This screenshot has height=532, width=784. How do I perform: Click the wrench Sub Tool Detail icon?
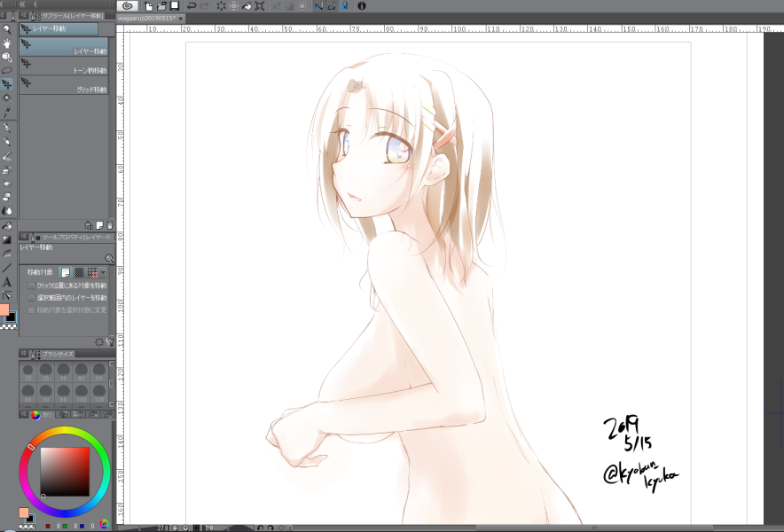110,342
